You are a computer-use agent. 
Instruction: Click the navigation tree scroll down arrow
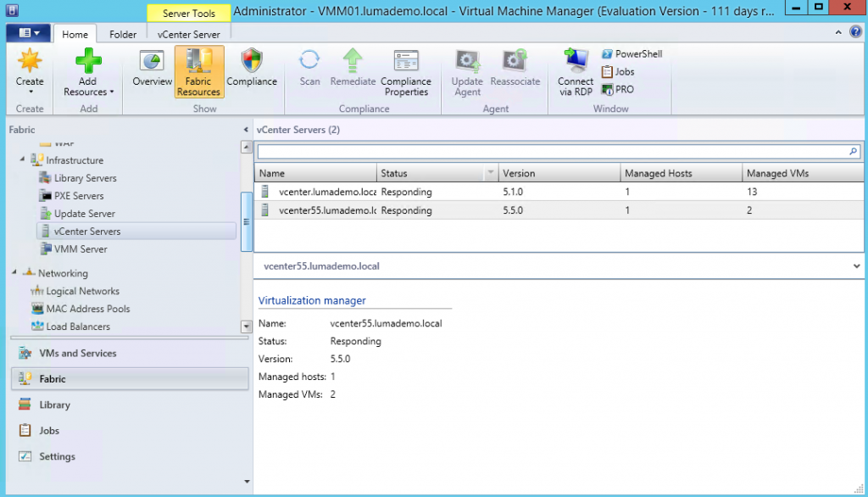click(x=247, y=327)
